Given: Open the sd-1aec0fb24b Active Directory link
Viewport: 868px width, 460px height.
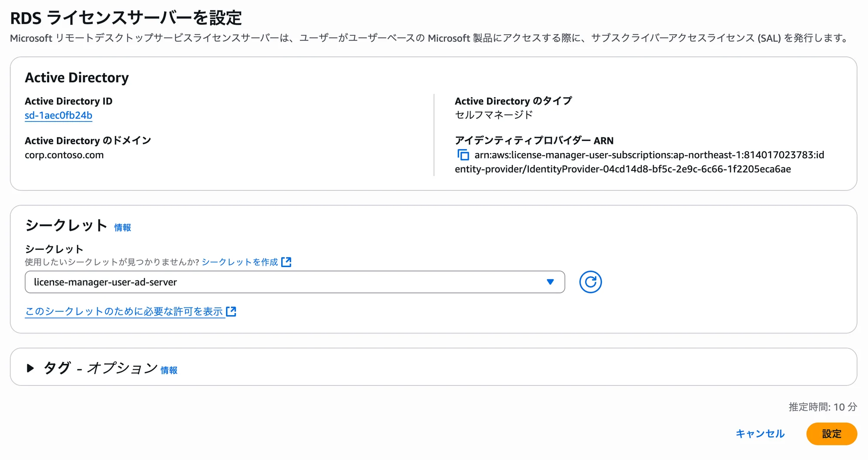Looking at the screenshot, I should click(59, 115).
